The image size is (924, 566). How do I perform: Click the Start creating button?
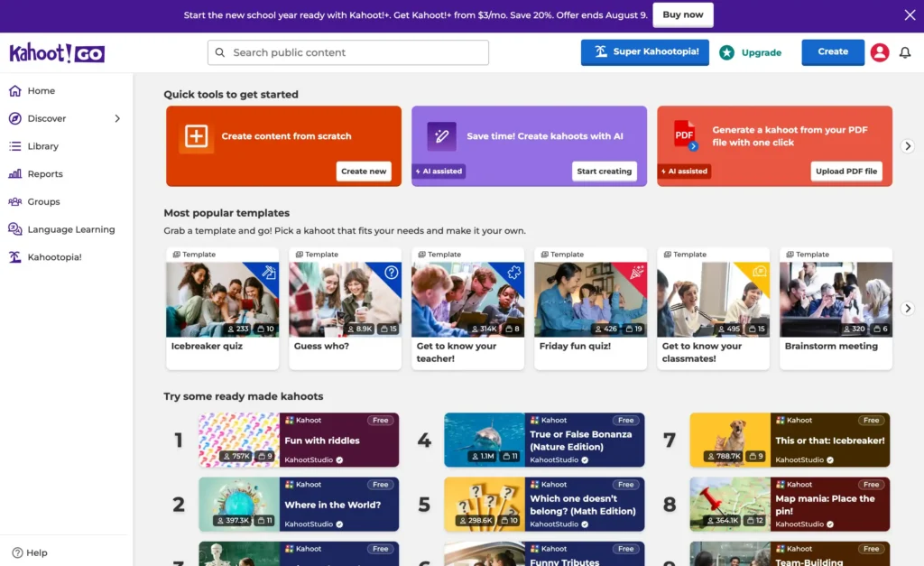[604, 171]
